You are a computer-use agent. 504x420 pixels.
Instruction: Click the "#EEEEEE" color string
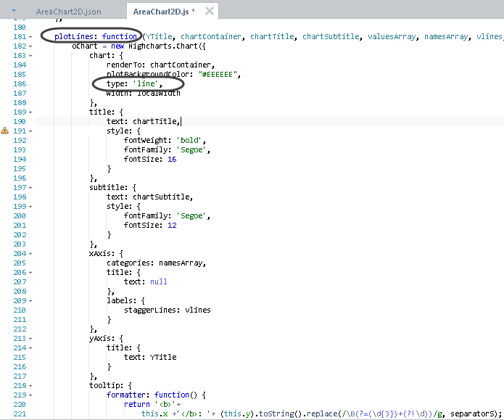pos(218,75)
